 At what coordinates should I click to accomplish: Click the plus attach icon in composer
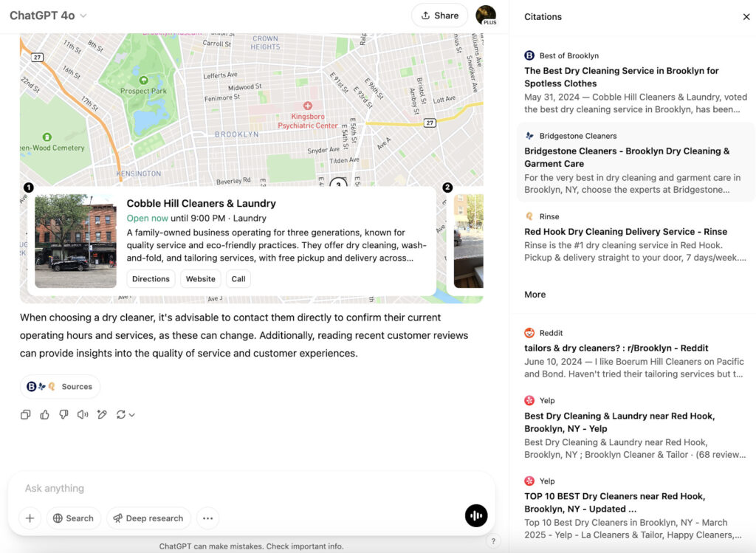(30, 518)
